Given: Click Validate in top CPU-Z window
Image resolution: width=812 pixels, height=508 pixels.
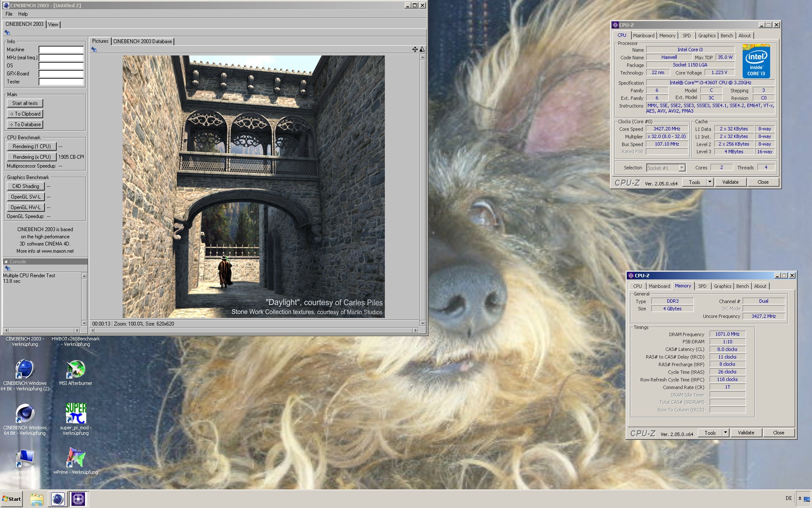Looking at the screenshot, I should 730,182.
